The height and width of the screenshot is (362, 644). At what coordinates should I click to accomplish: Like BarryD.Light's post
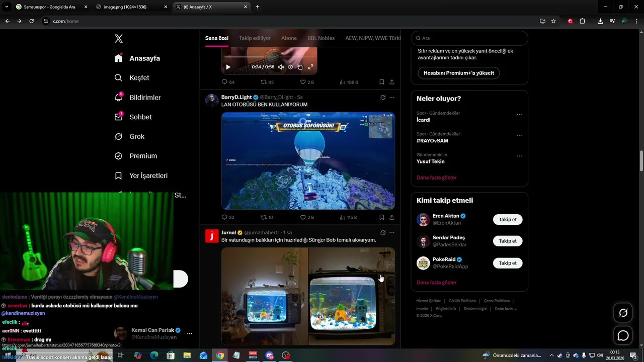tap(307, 217)
